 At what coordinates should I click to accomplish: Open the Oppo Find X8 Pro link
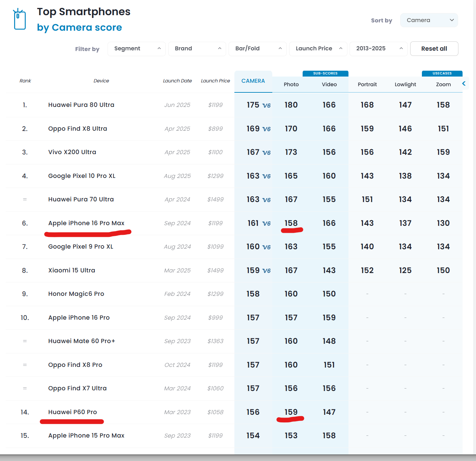pyautogui.click(x=75, y=365)
